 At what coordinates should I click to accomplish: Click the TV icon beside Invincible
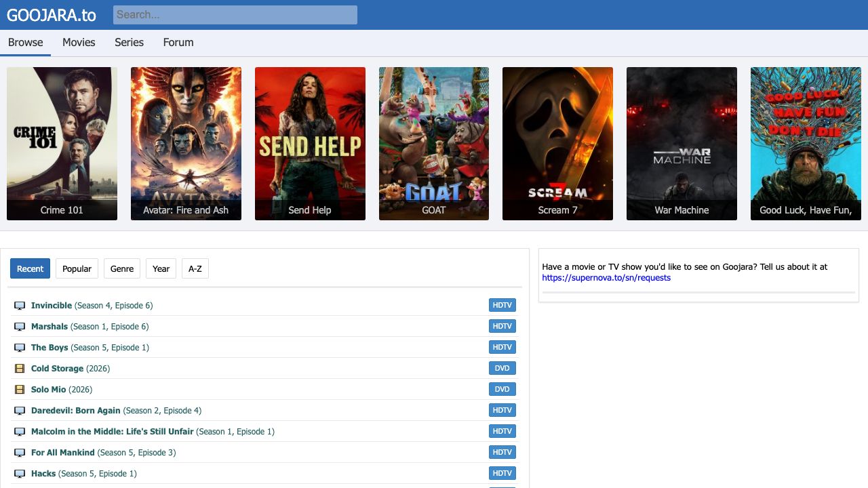[20, 306]
